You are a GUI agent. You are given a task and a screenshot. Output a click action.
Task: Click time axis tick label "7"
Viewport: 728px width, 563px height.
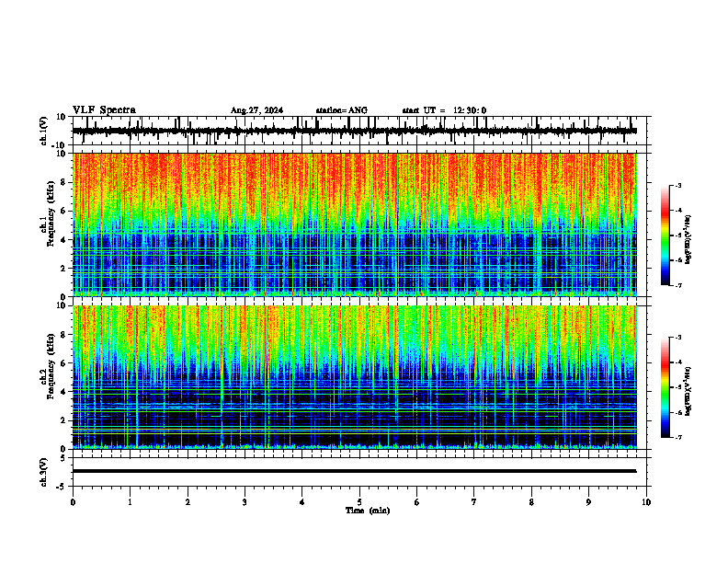(474, 502)
